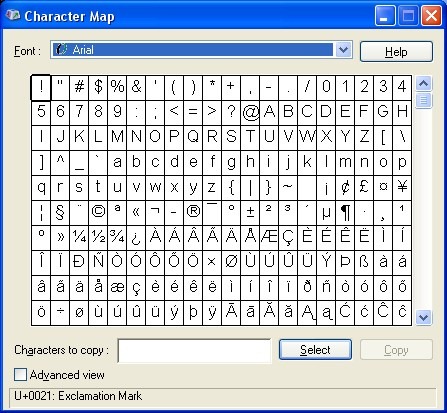447x413 pixels.
Task: Select the percent sign character
Action: point(117,87)
